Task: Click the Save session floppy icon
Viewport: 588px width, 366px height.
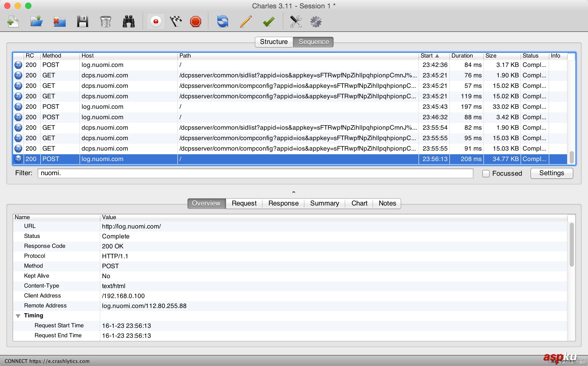Action: [x=82, y=21]
